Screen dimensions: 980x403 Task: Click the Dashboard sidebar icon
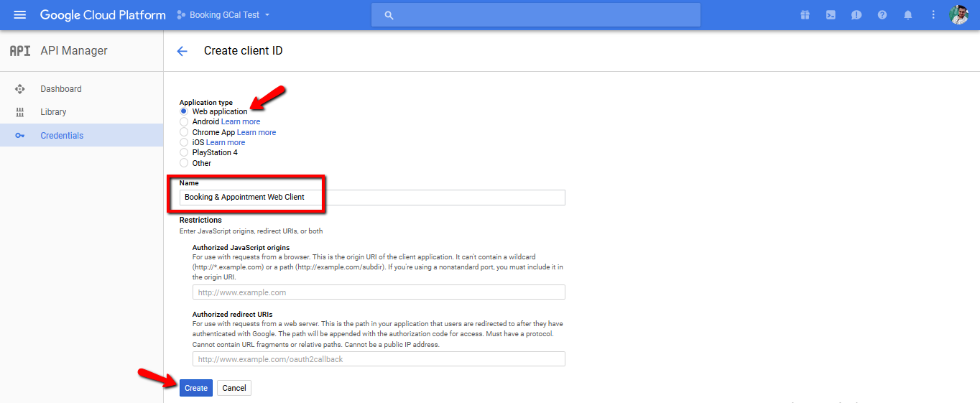point(20,89)
